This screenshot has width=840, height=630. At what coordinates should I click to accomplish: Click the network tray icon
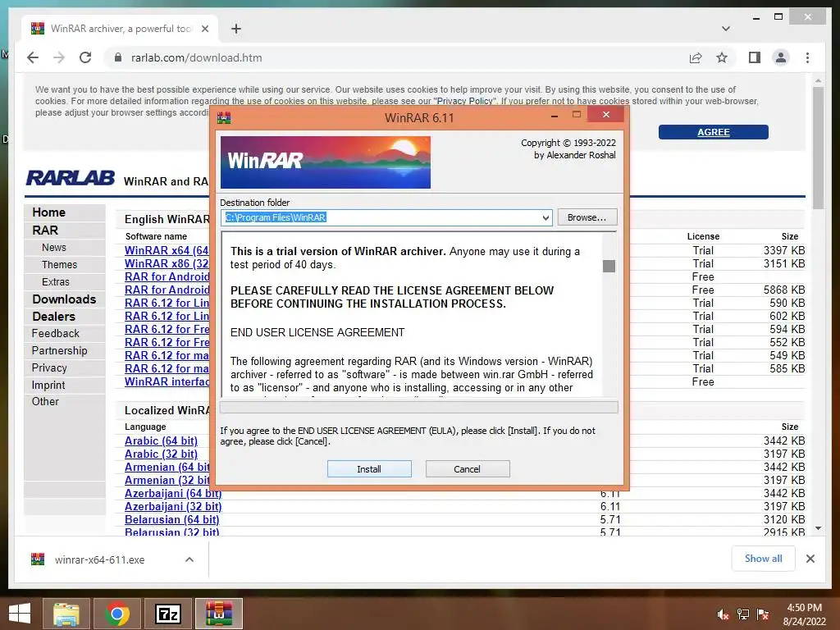[743, 614]
